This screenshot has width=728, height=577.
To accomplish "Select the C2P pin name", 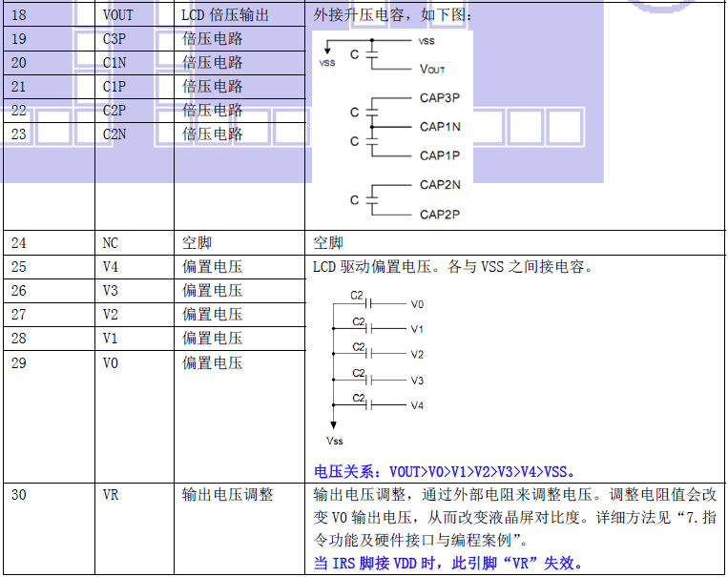I will point(114,111).
